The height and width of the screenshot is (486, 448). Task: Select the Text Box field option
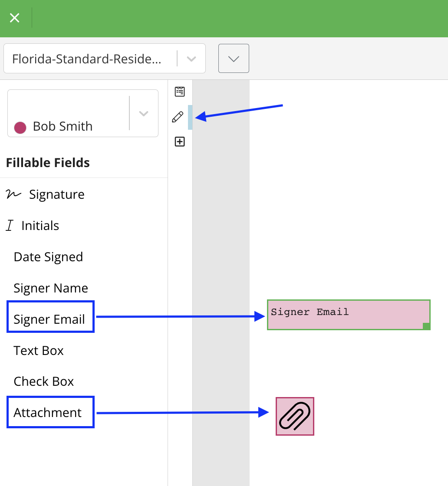click(x=39, y=351)
